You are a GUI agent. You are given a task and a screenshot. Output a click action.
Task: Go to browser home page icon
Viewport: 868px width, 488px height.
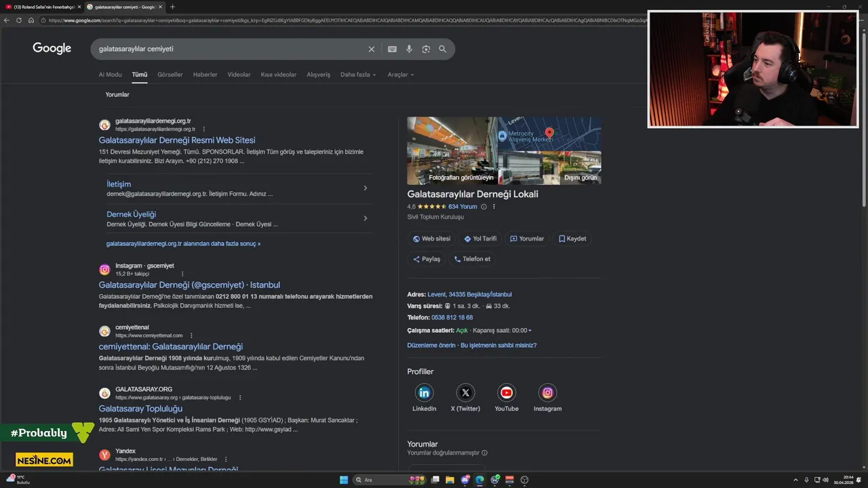click(31, 20)
